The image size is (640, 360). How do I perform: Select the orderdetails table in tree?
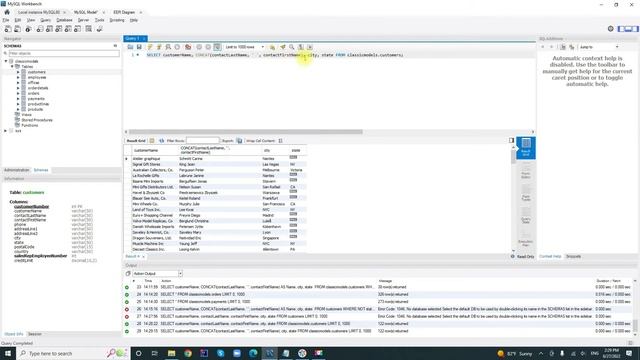tap(38, 88)
